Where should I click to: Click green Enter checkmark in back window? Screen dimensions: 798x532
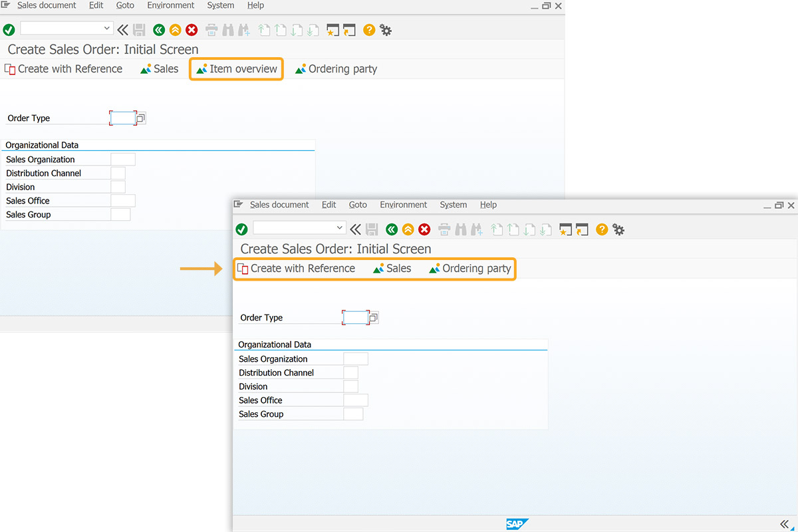9,30
